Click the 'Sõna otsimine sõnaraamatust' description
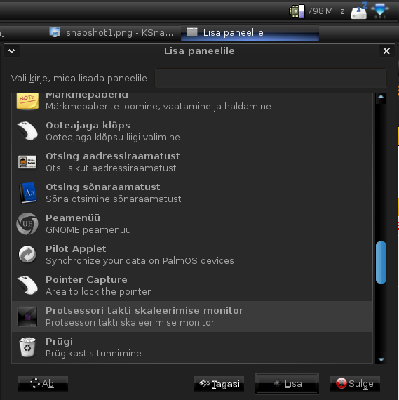Screen dimensions: 399x400 coord(113,199)
